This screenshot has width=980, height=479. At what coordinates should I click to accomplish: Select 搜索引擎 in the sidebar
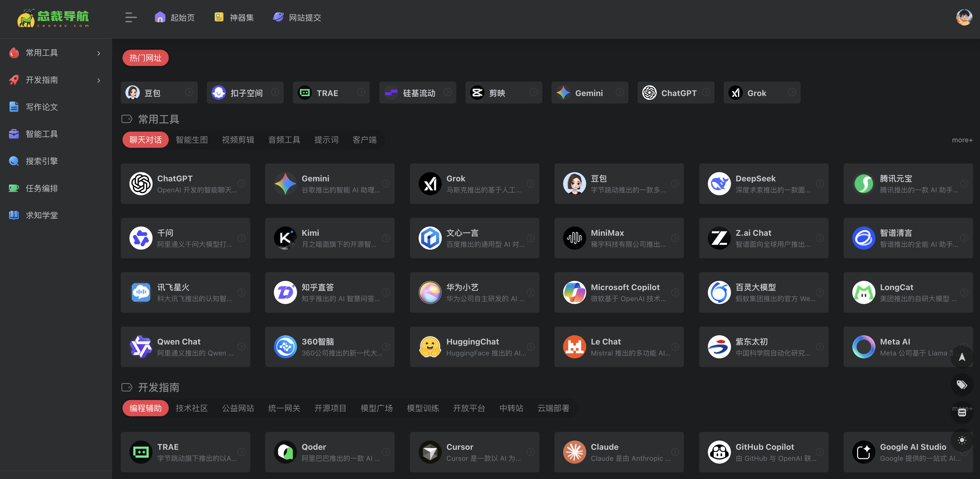tap(42, 161)
